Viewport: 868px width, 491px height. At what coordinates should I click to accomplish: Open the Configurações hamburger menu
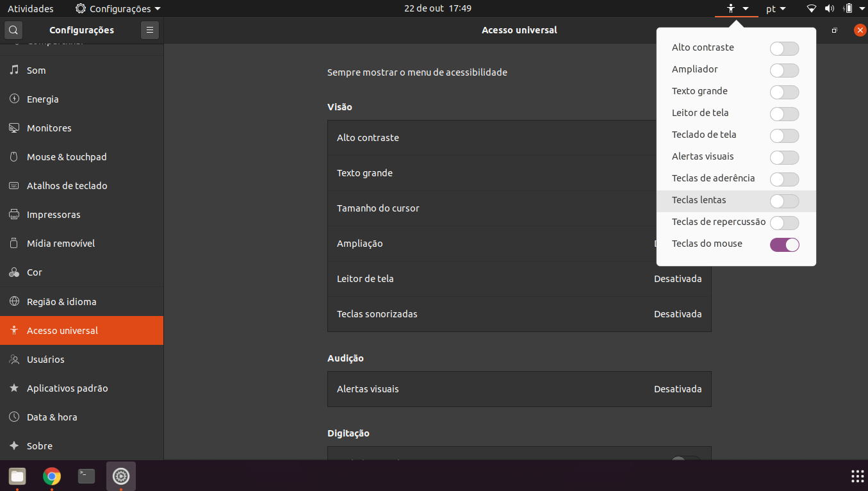149,30
